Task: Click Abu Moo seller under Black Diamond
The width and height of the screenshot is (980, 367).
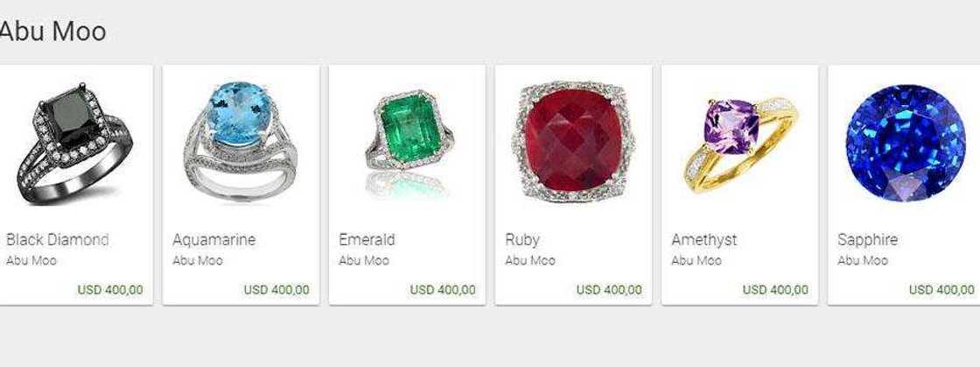Action: tap(31, 261)
